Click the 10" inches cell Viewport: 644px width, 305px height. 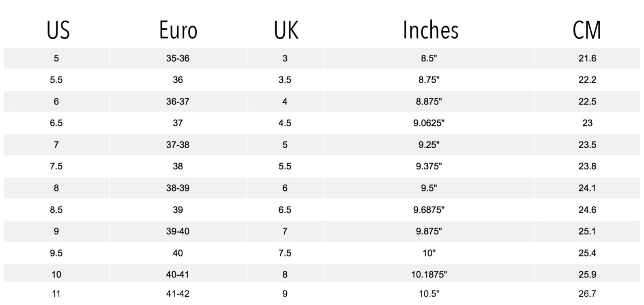(429, 253)
